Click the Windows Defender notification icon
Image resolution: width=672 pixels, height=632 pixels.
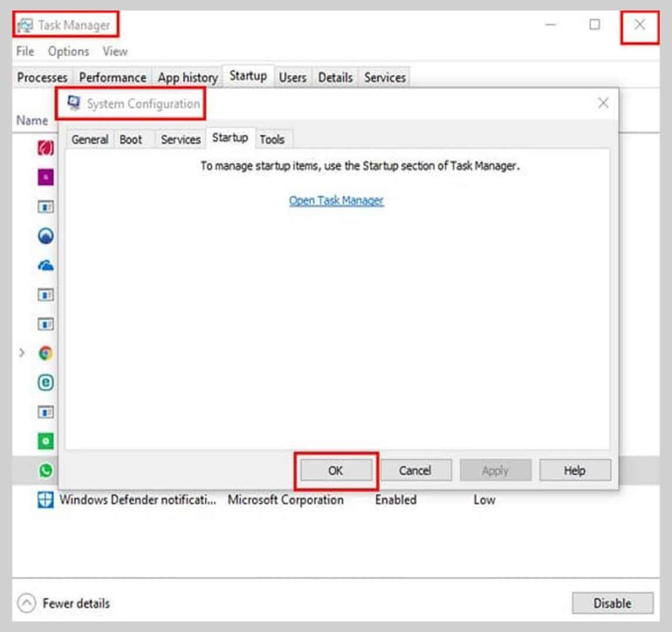pos(45,500)
